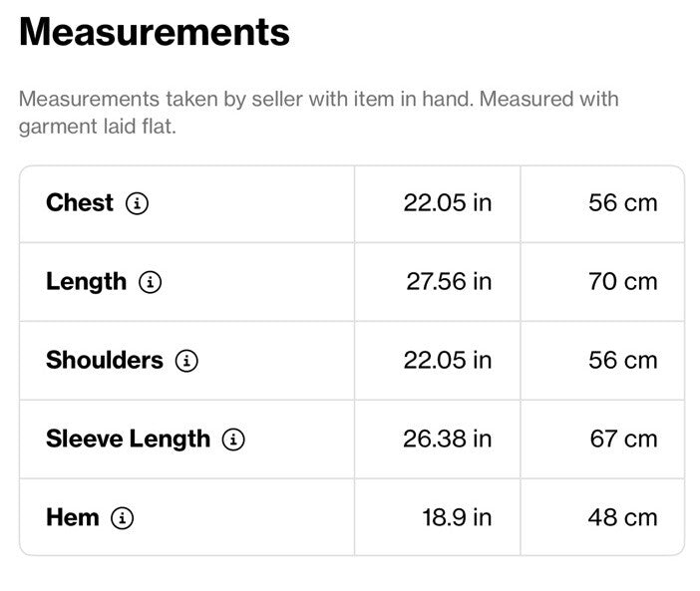The image size is (700, 591).
Task: Click the 22.05 in chest value
Action: [x=448, y=203]
